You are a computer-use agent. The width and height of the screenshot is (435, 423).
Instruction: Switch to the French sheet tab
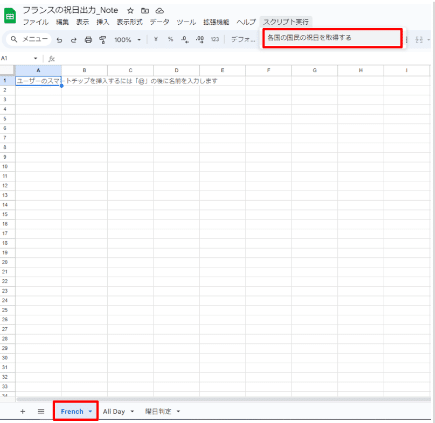click(x=72, y=411)
